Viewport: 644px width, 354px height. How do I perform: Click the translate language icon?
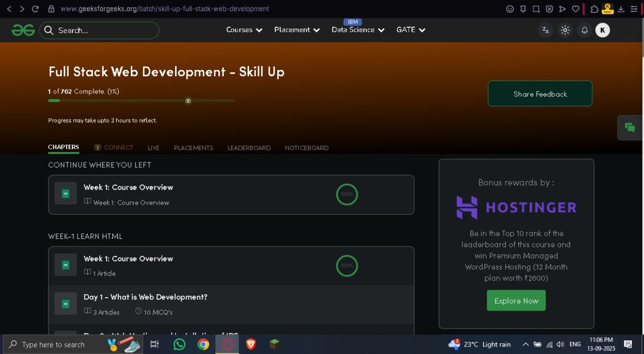pos(546,30)
